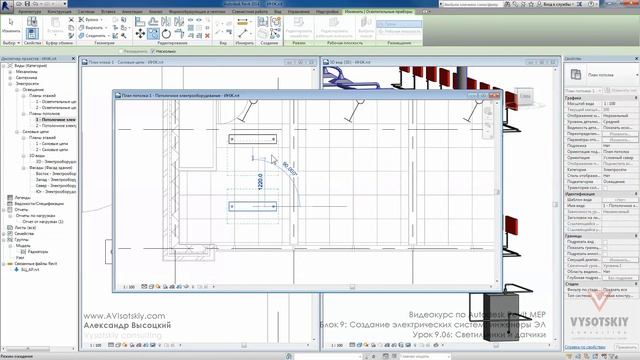Click the Align tool in edit panel
640x360 pixels.
(x=140, y=21)
